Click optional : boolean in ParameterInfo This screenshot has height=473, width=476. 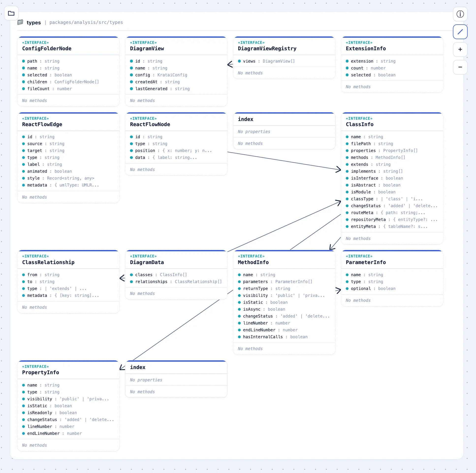tap(371, 288)
